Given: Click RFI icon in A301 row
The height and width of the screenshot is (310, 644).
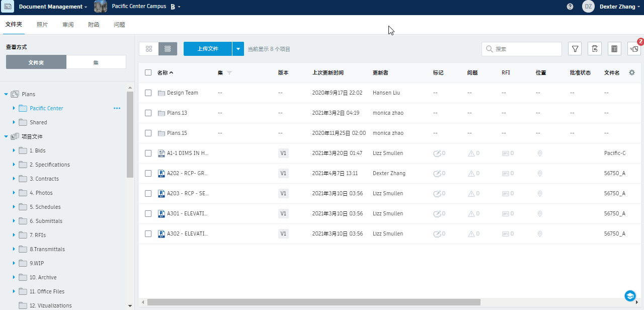Looking at the screenshot, I should click(x=505, y=214).
